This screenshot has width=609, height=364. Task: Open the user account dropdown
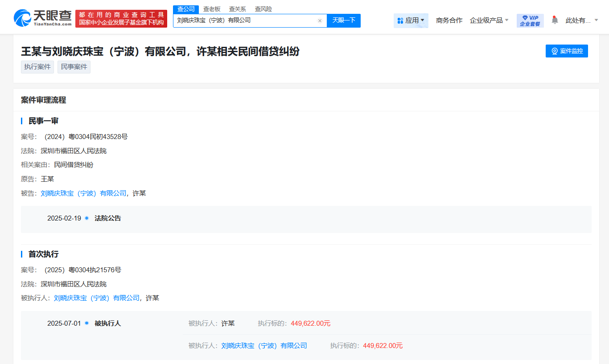[x=581, y=20]
